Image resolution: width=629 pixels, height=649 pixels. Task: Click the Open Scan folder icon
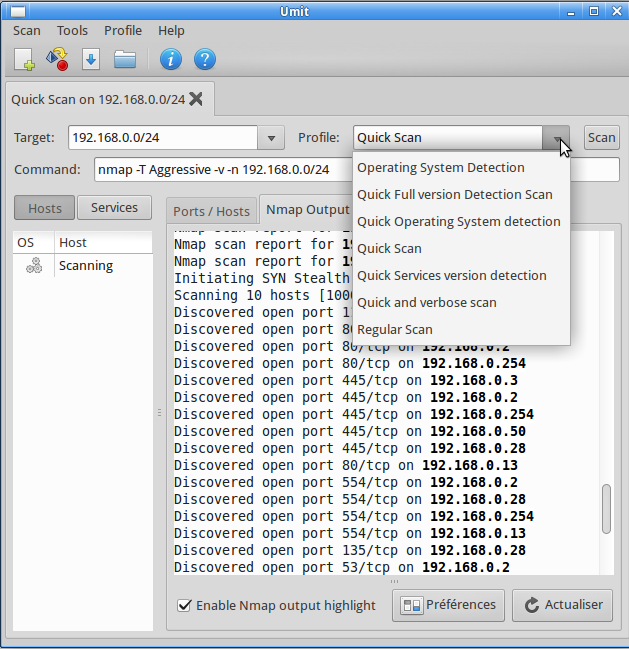pos(124,59)
